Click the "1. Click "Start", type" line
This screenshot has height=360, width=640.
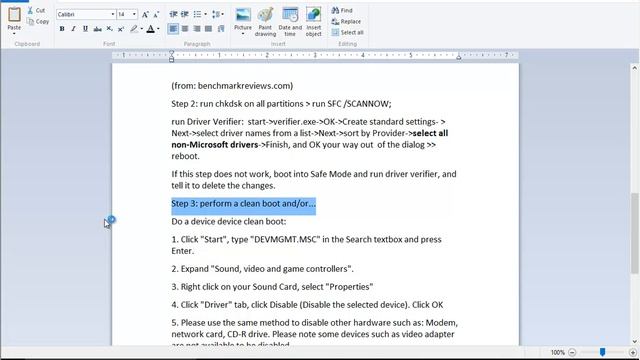point(307,245)
